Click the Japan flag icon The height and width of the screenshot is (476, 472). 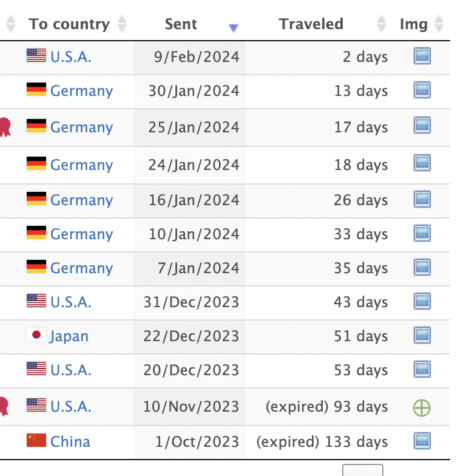point(36,335)
